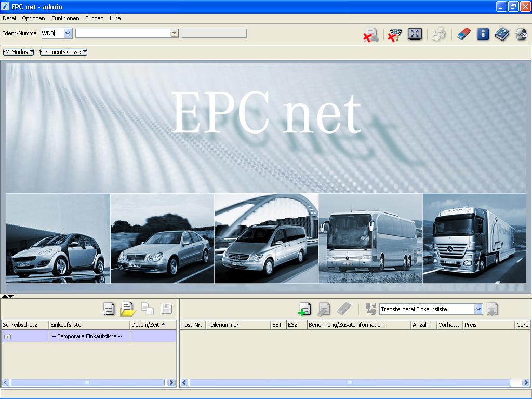Click the full-screen arrows icon
Image resolution: width=532 pixels, height=399 pixels.
(415, 34)
